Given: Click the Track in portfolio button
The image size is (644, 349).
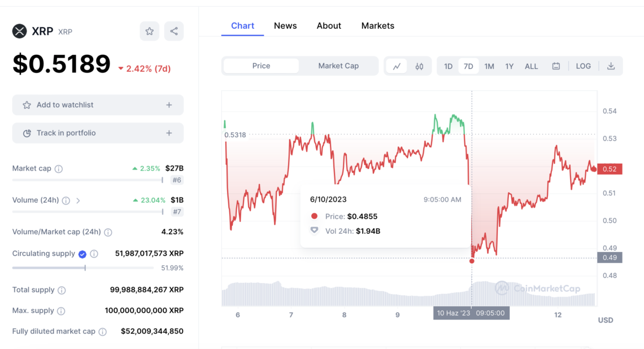Looking at the screenshot, I should [98, 133].
